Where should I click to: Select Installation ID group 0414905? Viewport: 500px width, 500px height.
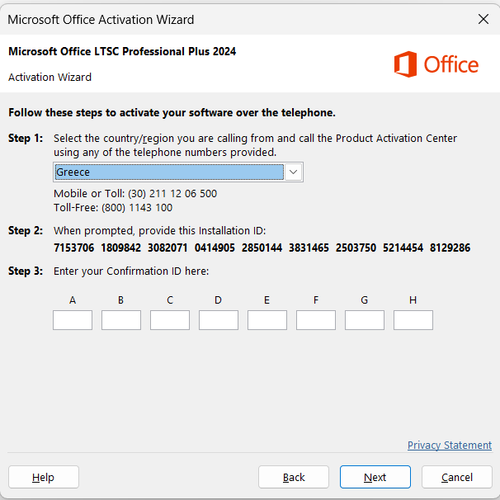215,248
